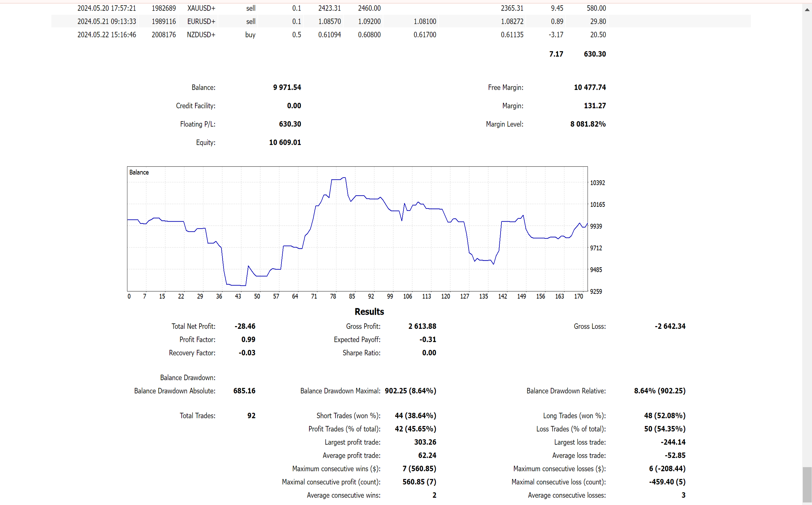Click the Gross Profit value 2 613.88

[422, 326]
